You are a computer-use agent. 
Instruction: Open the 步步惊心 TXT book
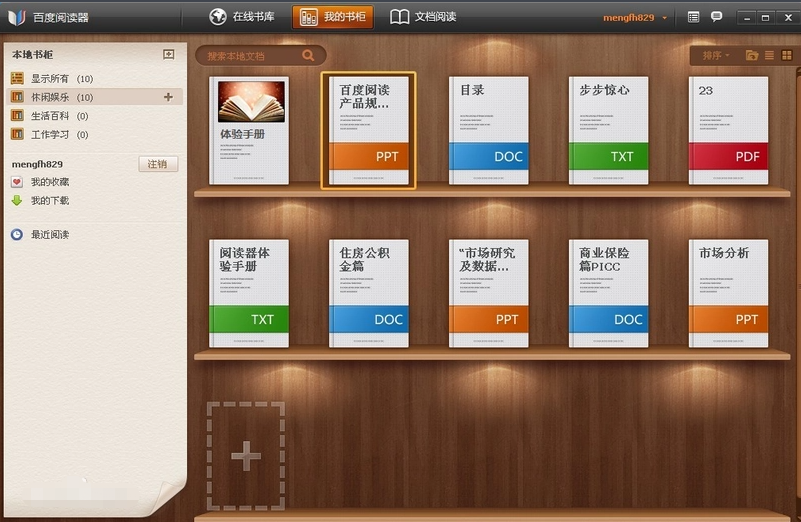(608, 130)
